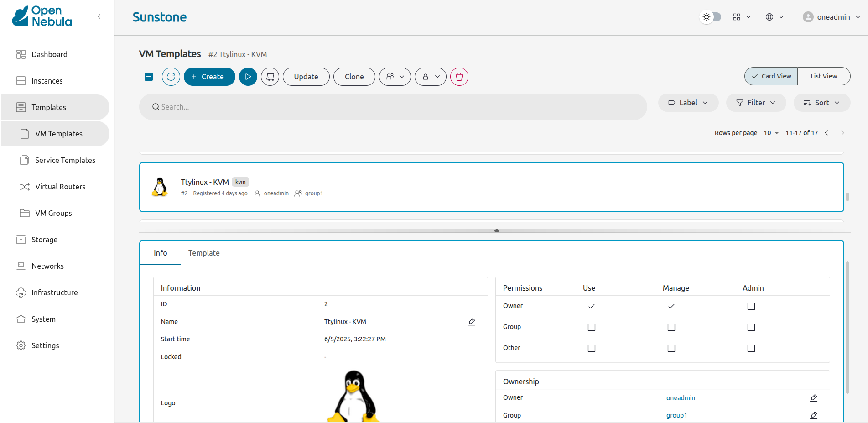Open the ownership change dropdown in the toolbar

(395, 77)
